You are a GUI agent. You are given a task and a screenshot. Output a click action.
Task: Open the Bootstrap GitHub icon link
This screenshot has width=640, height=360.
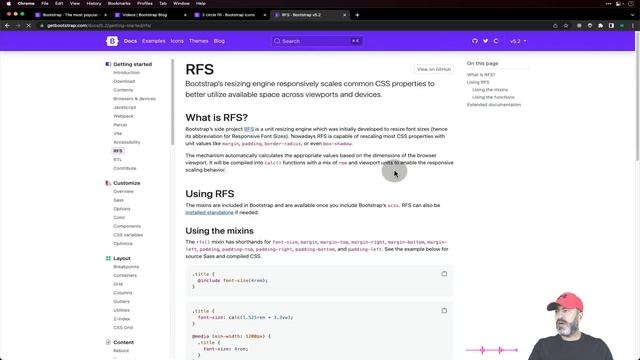(475, 41)
